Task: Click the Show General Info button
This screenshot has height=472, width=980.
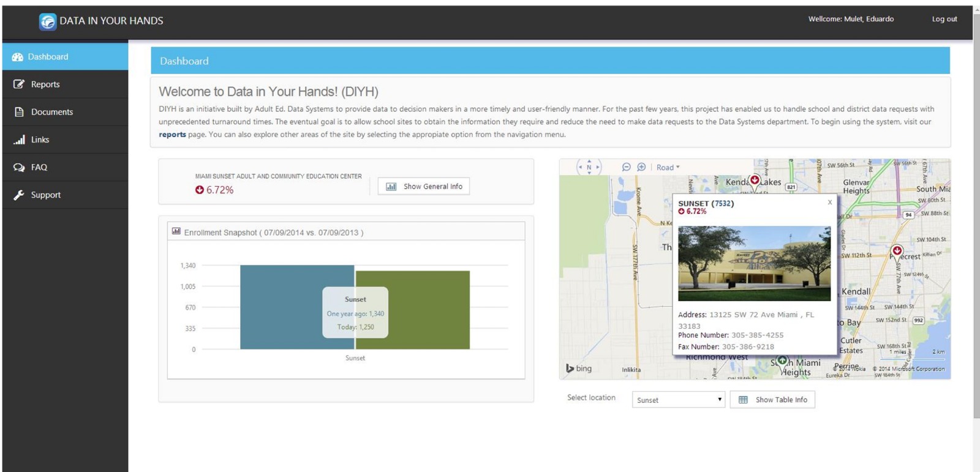Action: [x=424, y=187]
